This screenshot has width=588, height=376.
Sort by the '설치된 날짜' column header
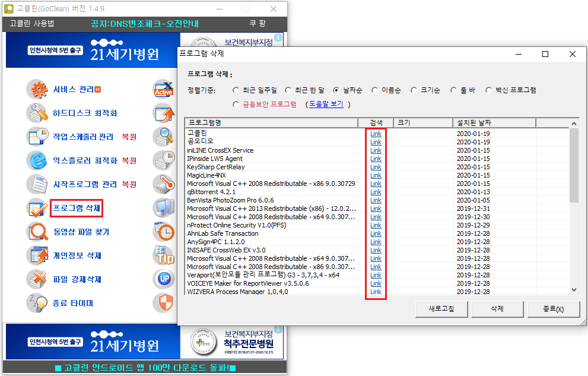tap(494, 123)
